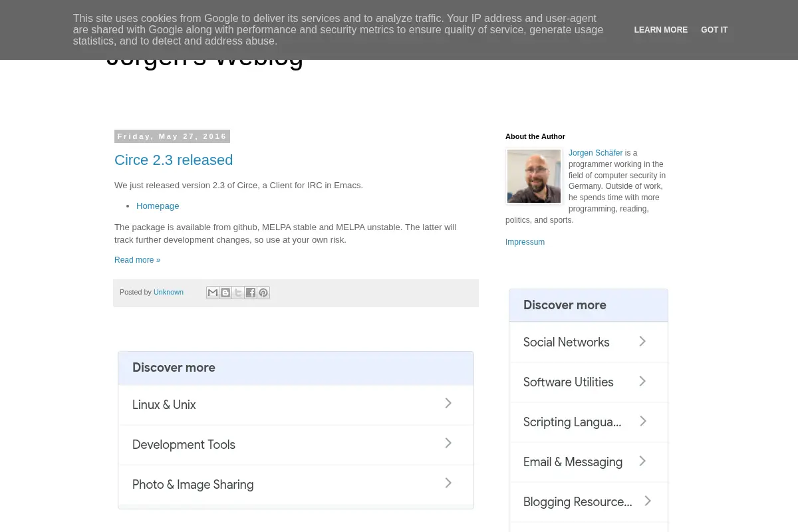Select the Scripting Langua... topic text

[x=573, y=422]
